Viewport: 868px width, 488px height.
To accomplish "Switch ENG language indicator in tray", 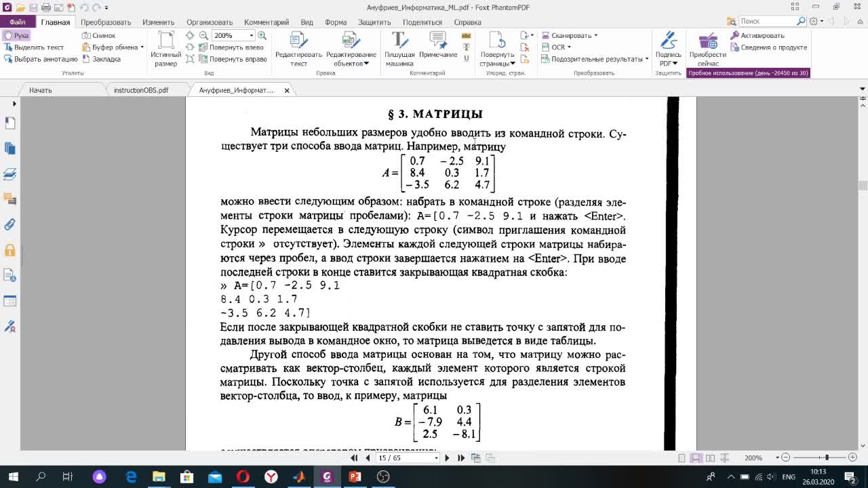I will [x=789, y=477].
